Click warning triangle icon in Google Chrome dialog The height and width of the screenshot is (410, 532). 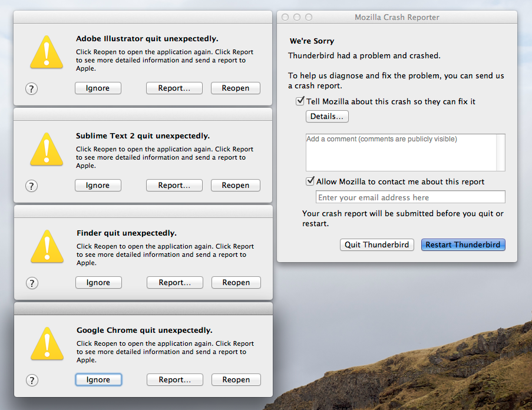pos(47,343)
